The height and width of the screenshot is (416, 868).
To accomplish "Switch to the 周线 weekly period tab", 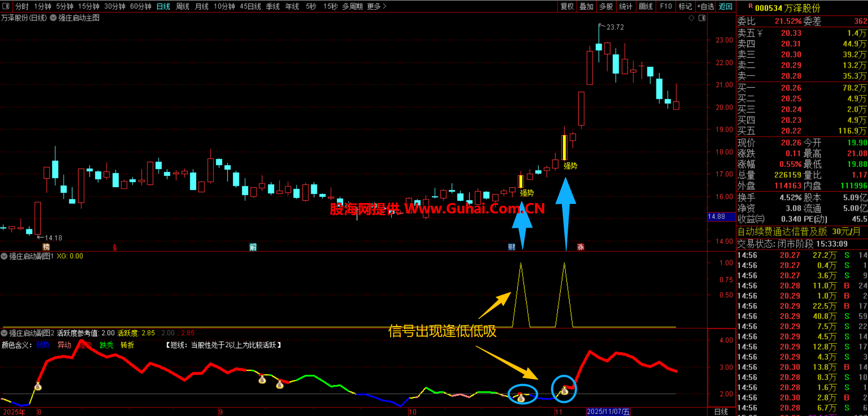I will tap(183, 6).
